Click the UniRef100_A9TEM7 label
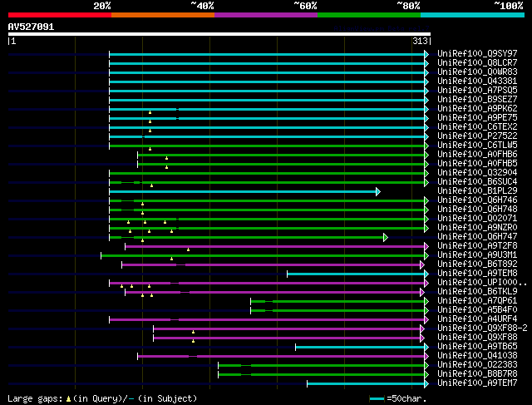This screenshot has width=532, height=405. (x=477, y=383)
